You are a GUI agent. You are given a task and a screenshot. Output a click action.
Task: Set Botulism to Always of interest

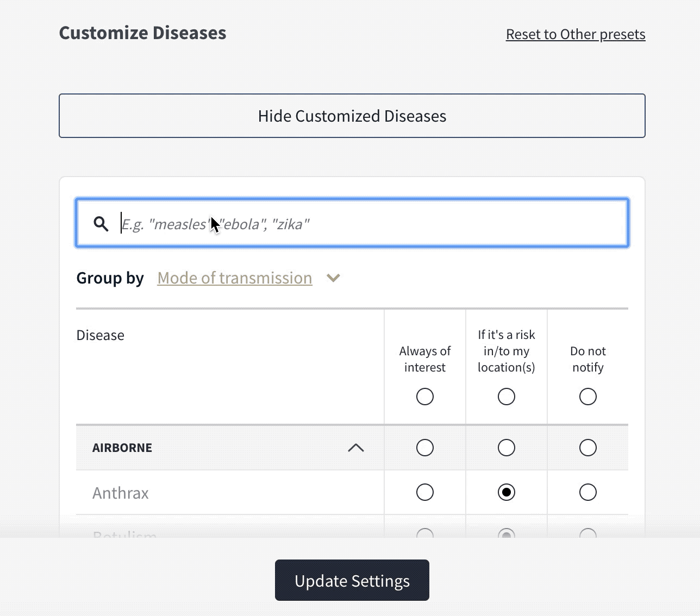425,534
